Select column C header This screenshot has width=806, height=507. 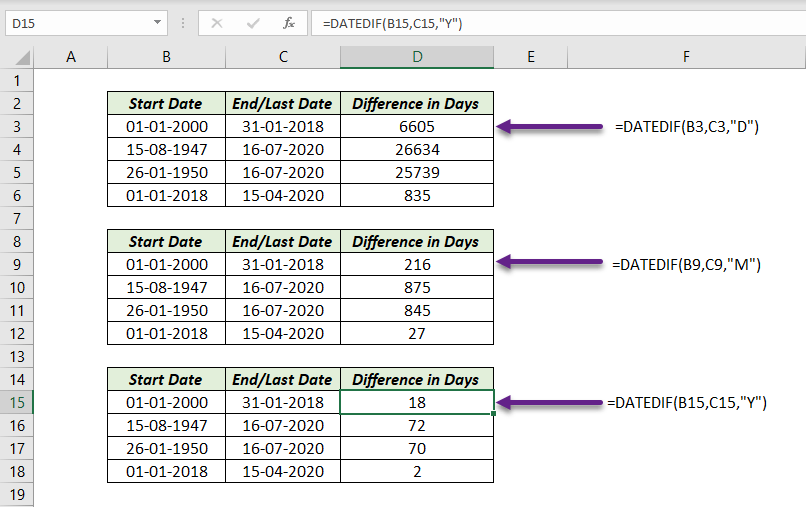coord(283,57)
